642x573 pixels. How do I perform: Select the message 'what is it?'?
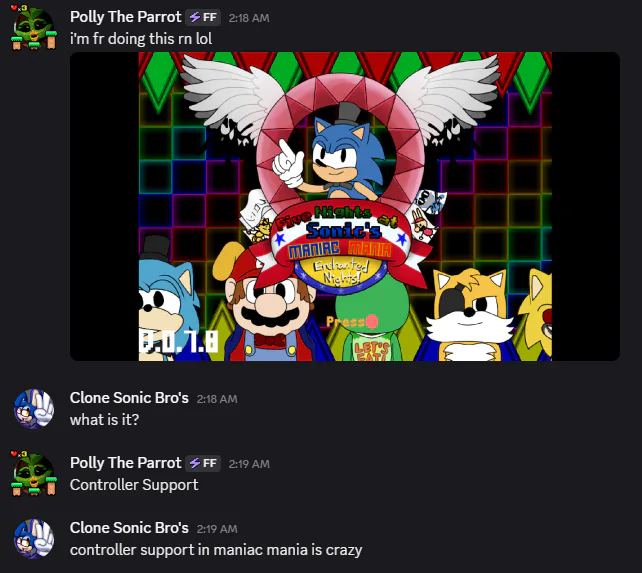point(104,420)
